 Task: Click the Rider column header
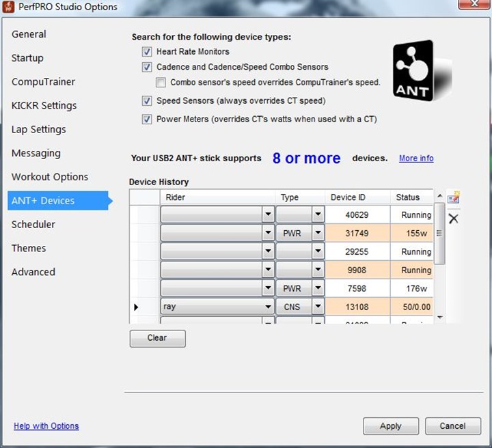(217, 197)
